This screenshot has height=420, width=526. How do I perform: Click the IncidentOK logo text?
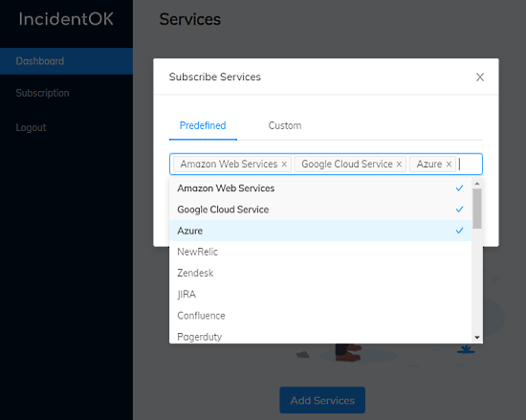click(x=66, y=19)
